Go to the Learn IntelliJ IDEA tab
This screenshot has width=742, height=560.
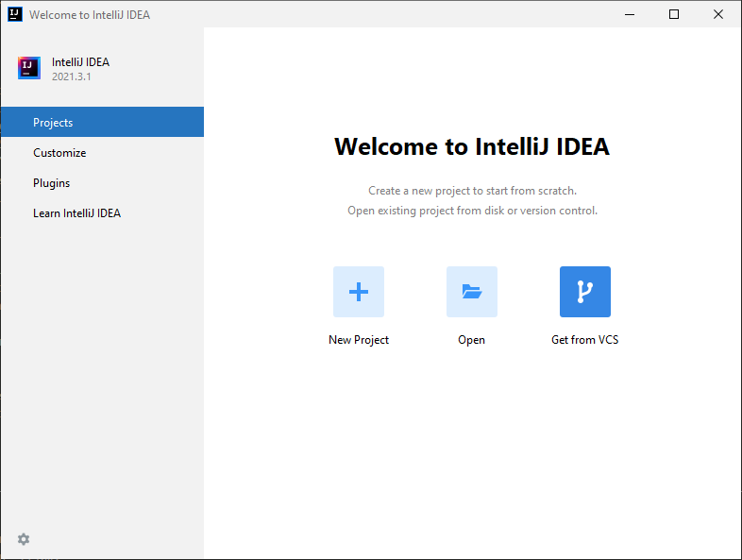tap(102, 213)
